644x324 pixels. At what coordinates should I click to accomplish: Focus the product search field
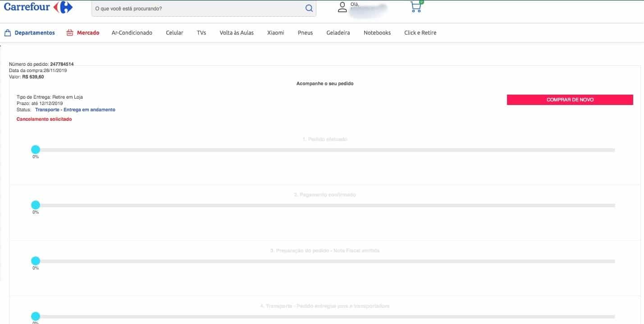coord(204,9)
